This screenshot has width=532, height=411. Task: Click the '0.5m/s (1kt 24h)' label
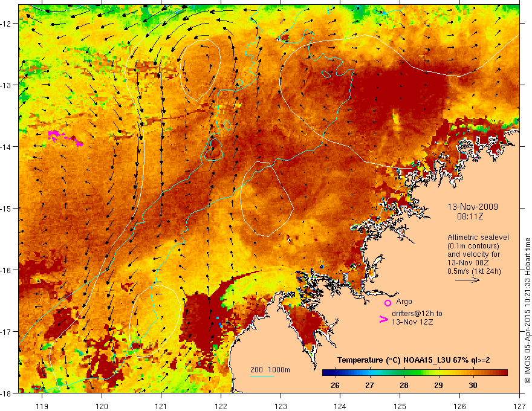(x=474, y=271)
